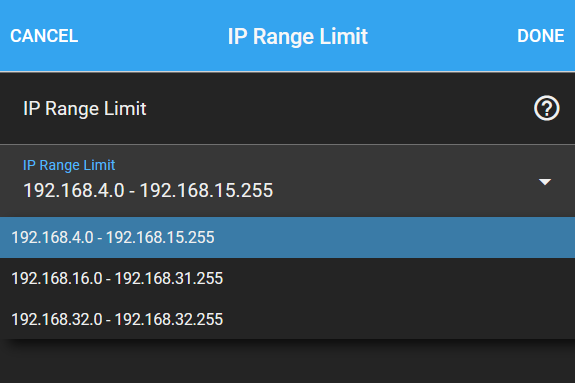Click the IP Range Limit header title
This screenshot has width=575, height=383.
[x=297, y=36]
